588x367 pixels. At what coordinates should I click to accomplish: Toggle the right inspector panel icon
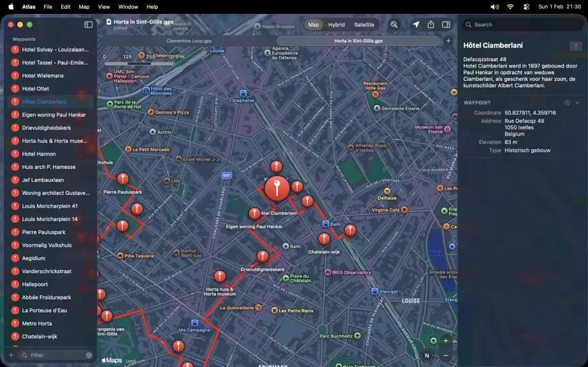[446, 25]
